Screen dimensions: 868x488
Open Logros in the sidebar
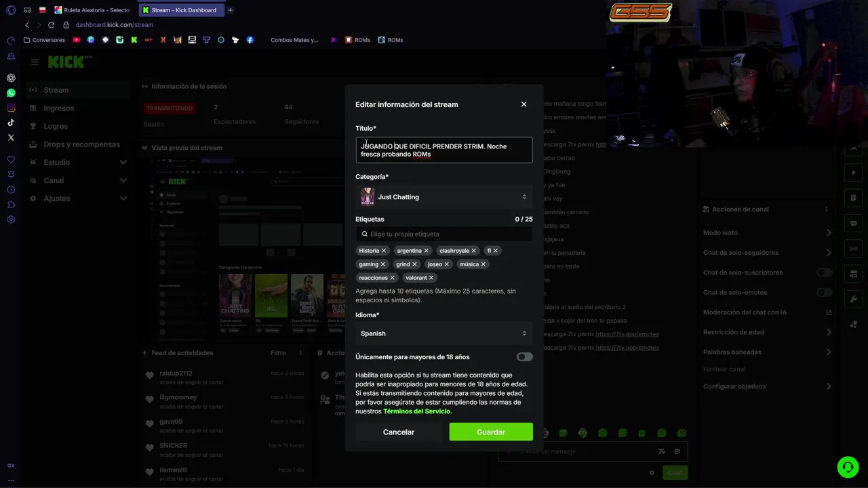click(x=78, y=126)
